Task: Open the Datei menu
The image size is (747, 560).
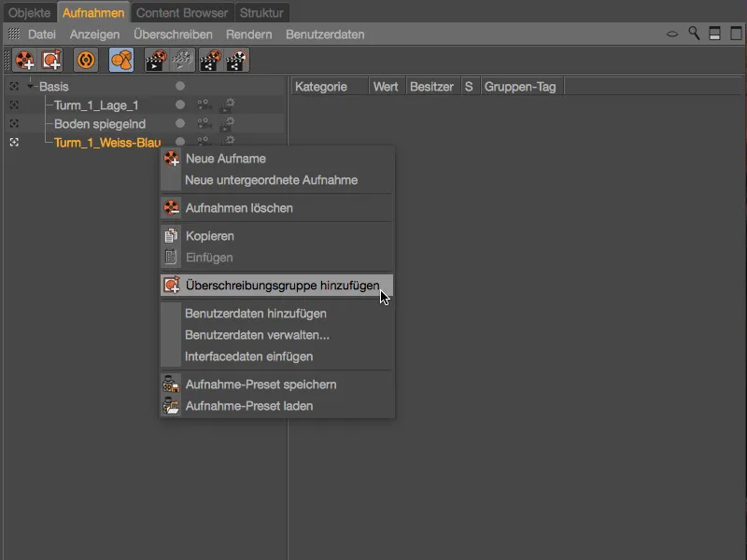Action: click(42, 35)
